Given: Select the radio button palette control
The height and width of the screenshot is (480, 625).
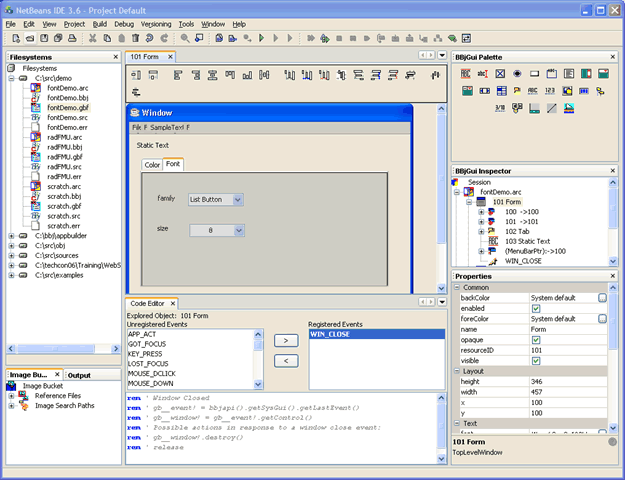Looking at the screenshot, I should point(517,74).
